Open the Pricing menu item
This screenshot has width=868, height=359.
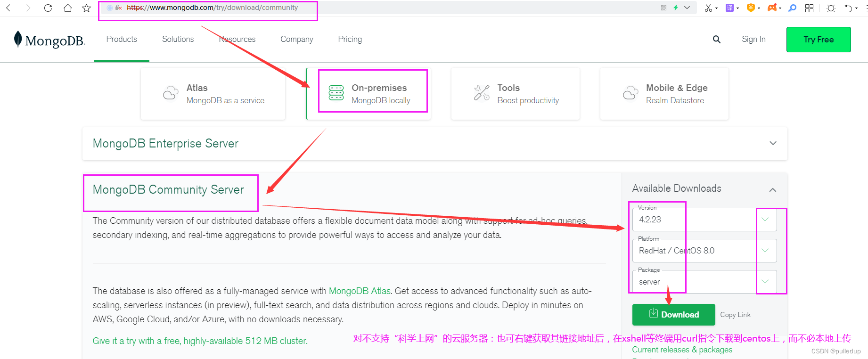point(350,39)
